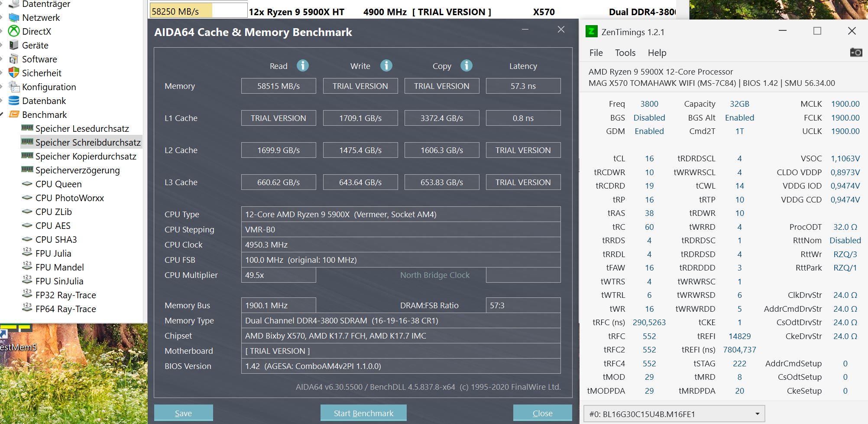This screenshot has width=868, height=424.
Task: Click the Geräte device icon
Action: pyautogui.click(x=14, y=45)
